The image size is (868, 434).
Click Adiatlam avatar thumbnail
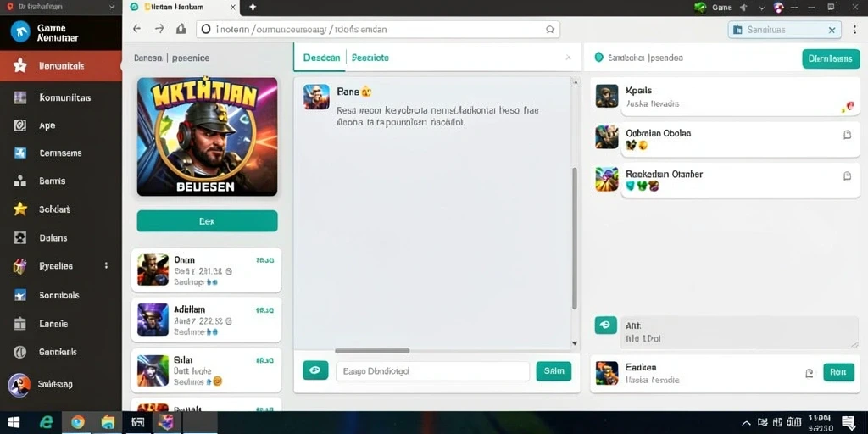153,320
